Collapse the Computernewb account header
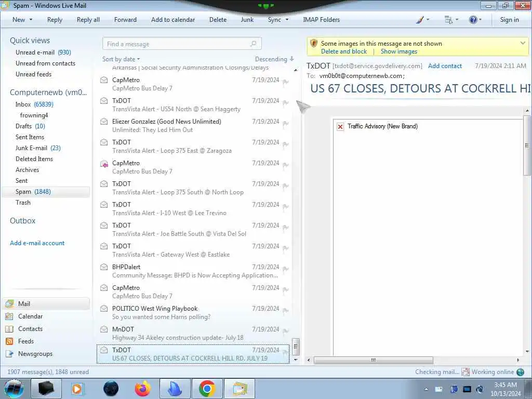This screenshot has height=399, width=532. 48,92
